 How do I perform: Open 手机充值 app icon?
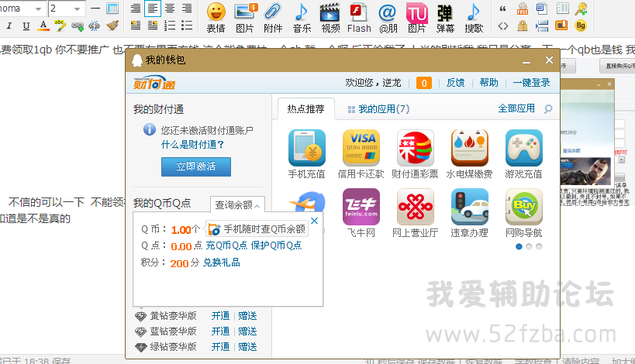pos(306,148)
